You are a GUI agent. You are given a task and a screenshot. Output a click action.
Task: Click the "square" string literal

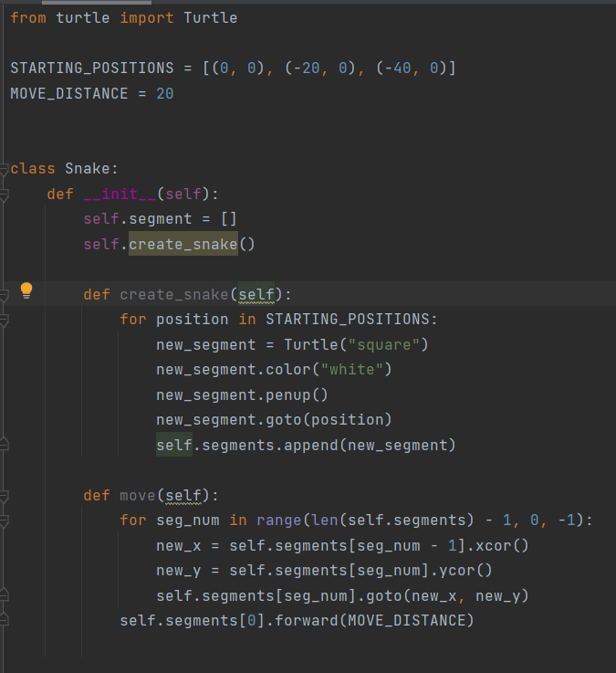point(384,344)
